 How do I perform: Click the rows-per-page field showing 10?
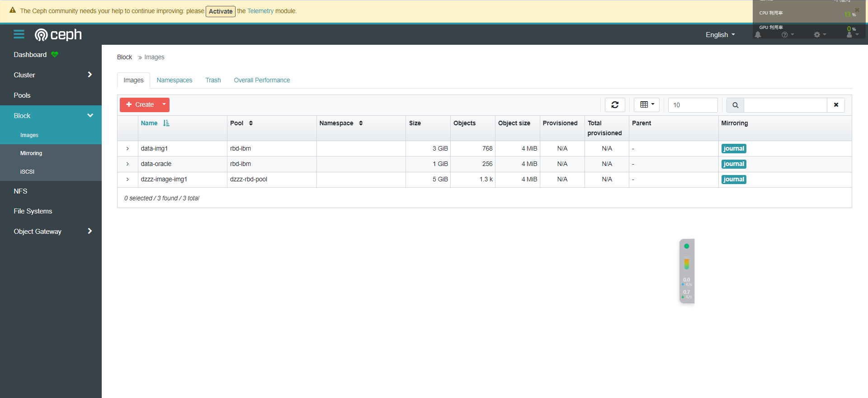(693, 105)
